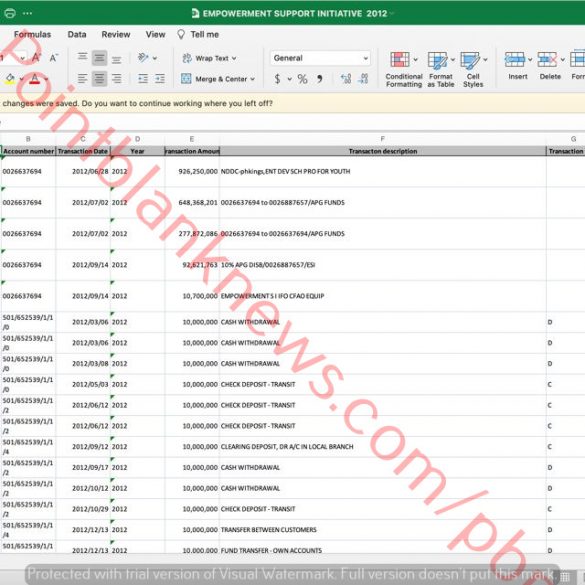Open Cell Styles gallery

473,70
